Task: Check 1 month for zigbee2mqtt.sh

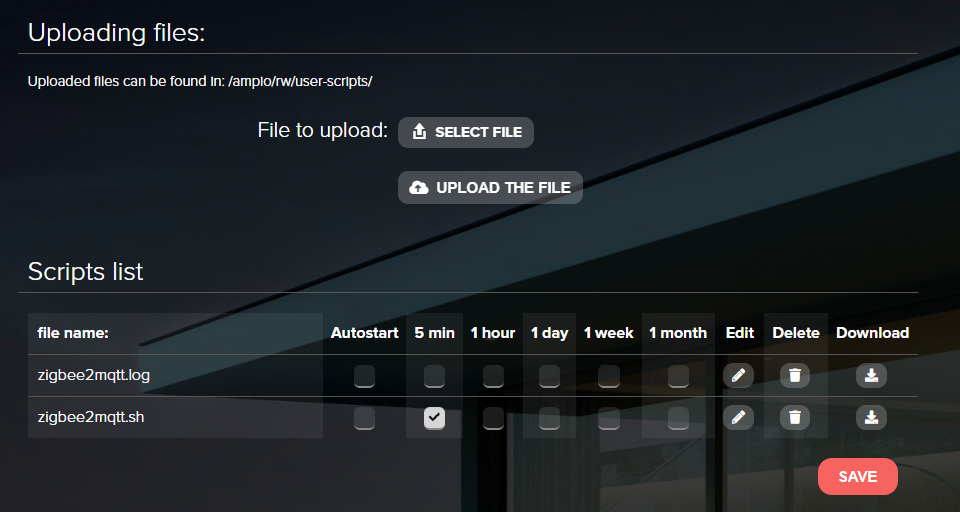Action: click(x=678, y=418)
